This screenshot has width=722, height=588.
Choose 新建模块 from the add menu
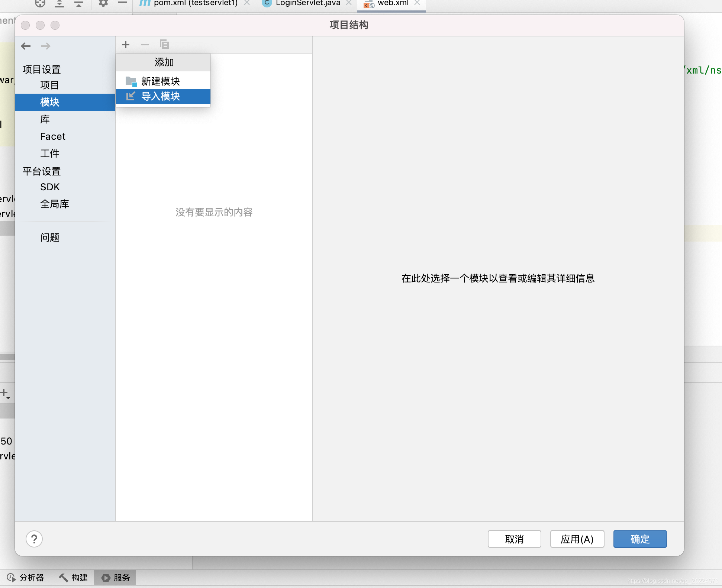163,81
